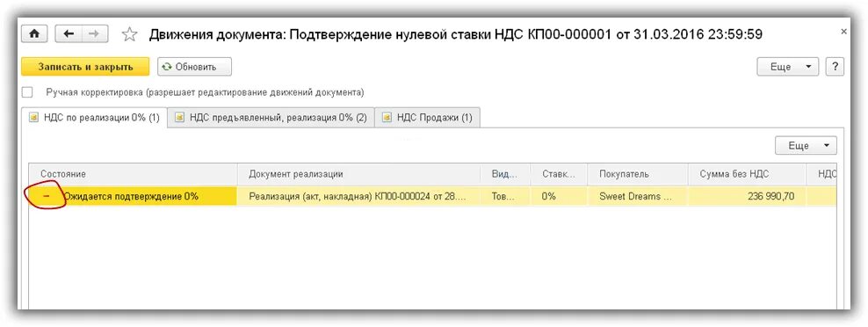Open help with question mark button
The width and height of the screenshot is (868, 327).
pyautogui.click(x=835, y=67)
